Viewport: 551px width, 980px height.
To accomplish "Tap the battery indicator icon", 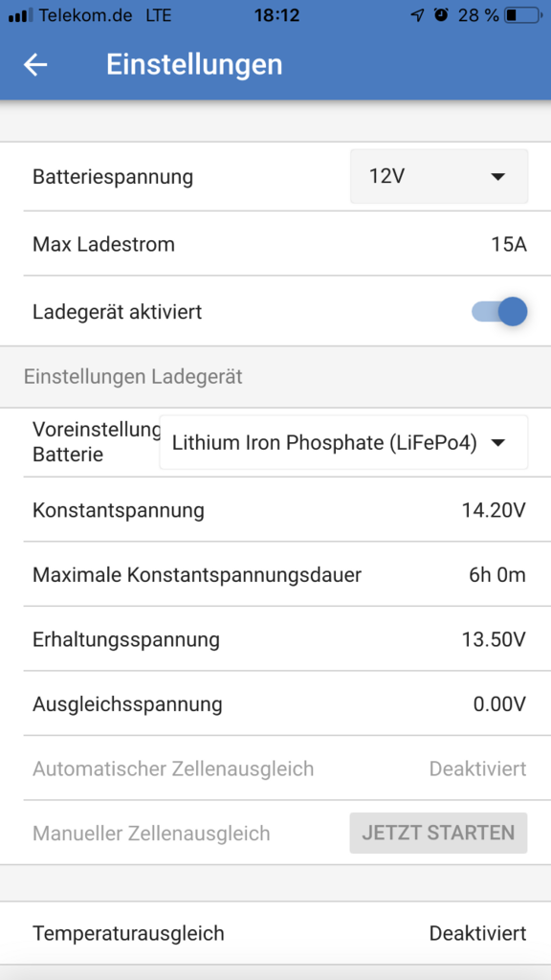I will tap(523, 15).
